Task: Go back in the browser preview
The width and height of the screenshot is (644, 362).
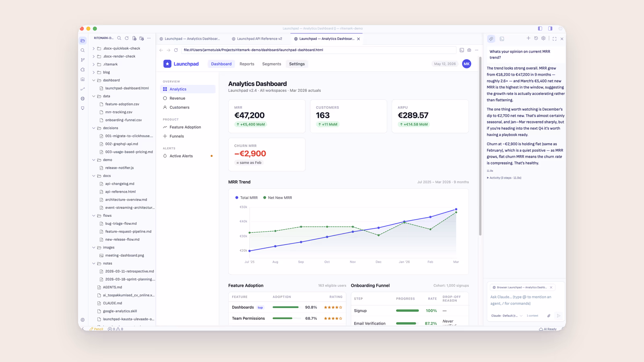Action: pos(161,50)
